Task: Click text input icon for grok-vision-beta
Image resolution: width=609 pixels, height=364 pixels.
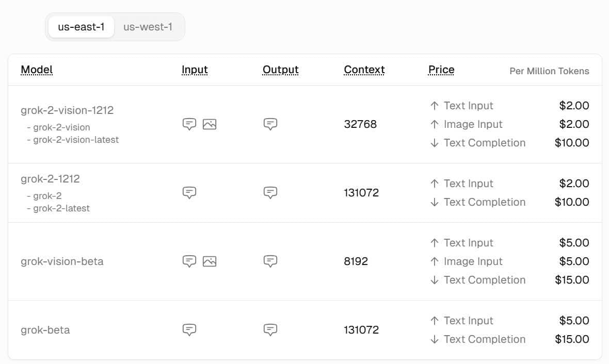Action: (x=189, y=261)
